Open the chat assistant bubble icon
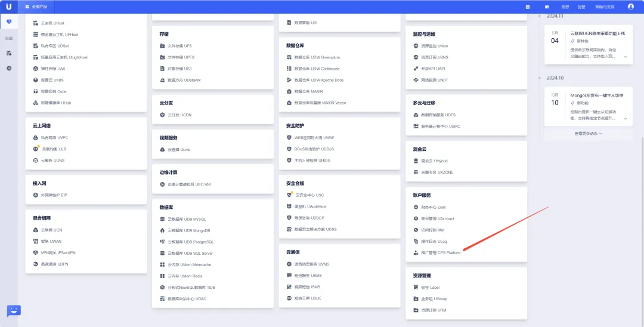The image size is (644, 327). click(13, 311)
